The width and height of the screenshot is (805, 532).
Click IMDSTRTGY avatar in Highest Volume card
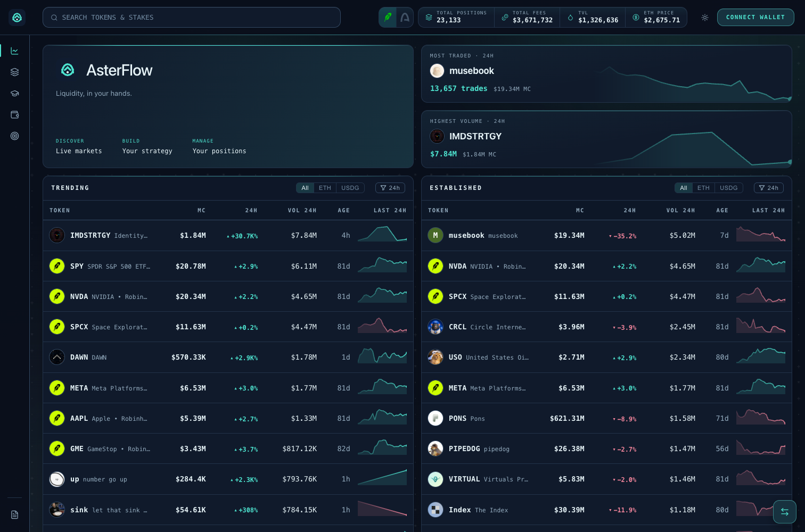point(437,136)
